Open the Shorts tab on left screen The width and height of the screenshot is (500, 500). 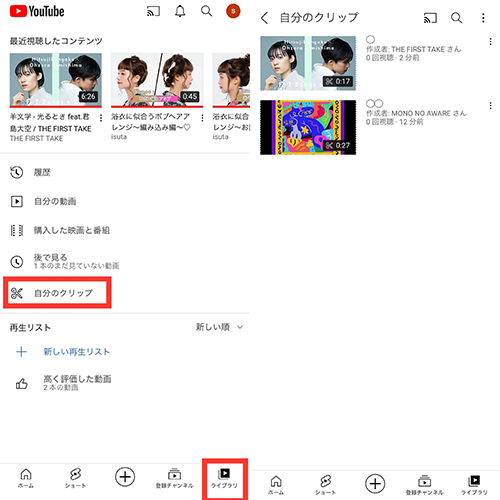click(75, 478)
